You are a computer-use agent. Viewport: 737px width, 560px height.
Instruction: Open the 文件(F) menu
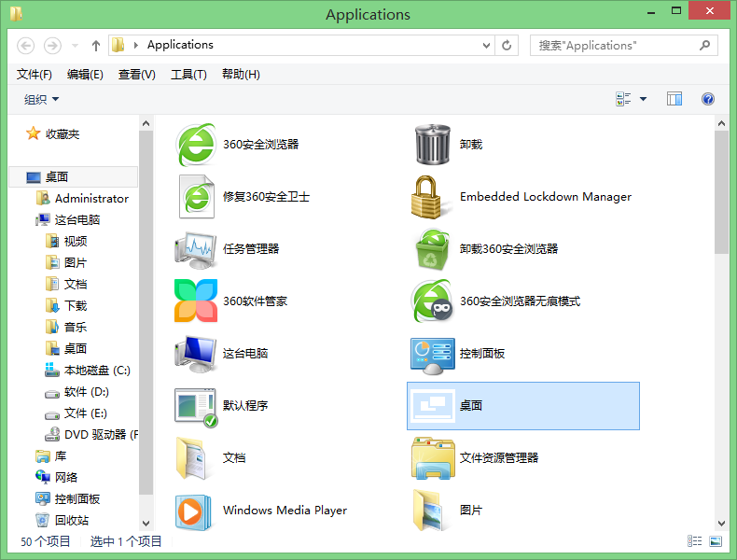(35, 75)
